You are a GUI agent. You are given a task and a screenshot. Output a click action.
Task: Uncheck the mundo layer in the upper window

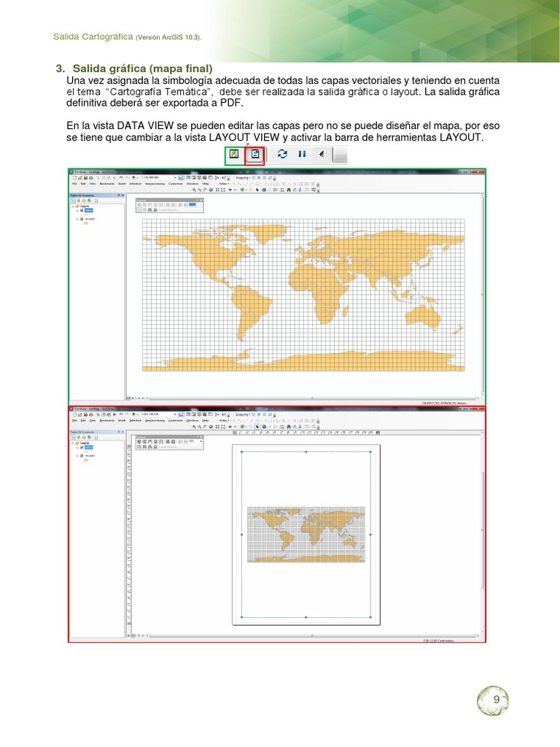[82, 219]
